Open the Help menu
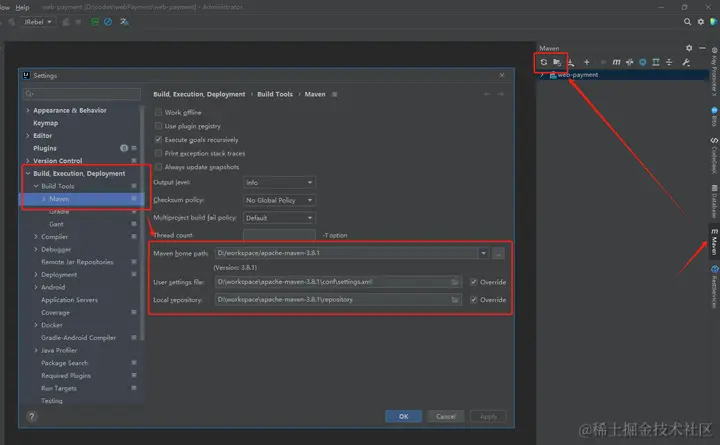The width and height of the screenshot is (720, 445). (22, 7)
